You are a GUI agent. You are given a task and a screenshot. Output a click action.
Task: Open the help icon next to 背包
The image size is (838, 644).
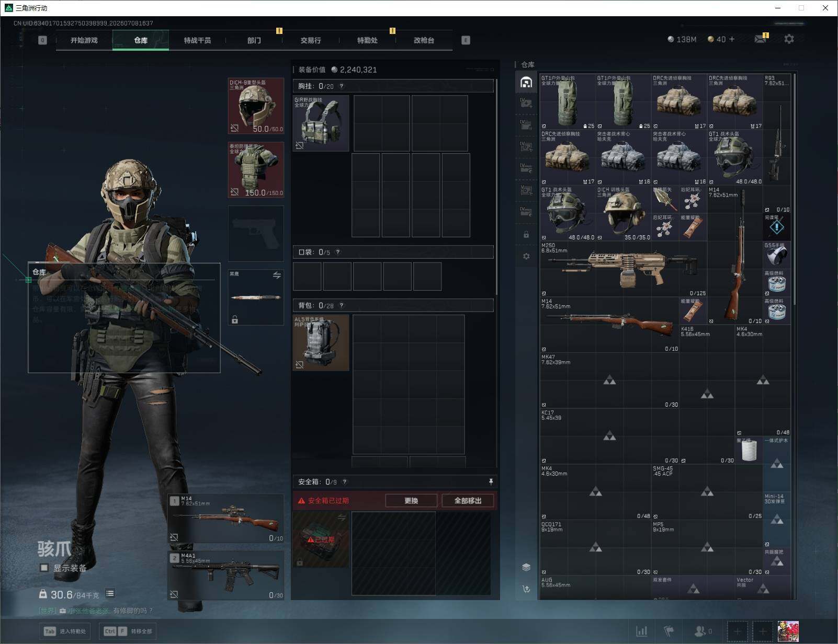pyautogui.click(x=342, y=305)
